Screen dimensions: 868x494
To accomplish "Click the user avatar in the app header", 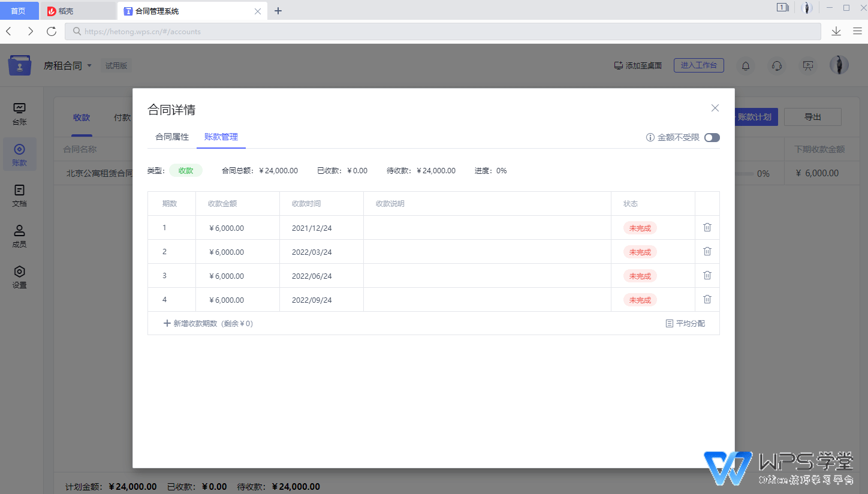I will tap(839, 65).
